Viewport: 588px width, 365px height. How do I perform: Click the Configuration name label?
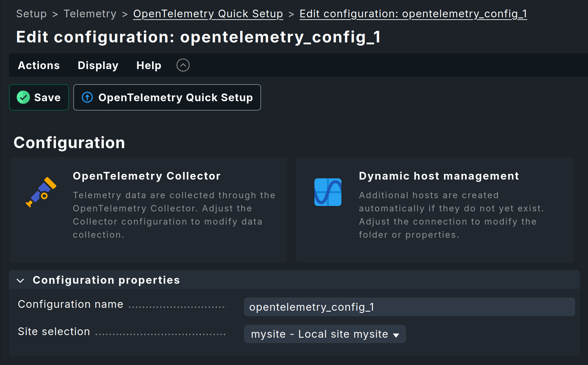coord(71,304)
